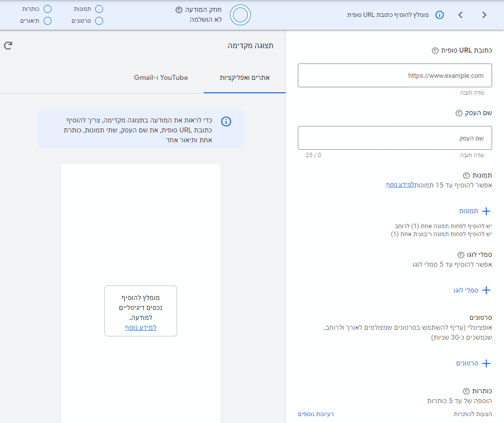This screenshot has width=504, height=423.
Task: Select the סרטונים status circle in header
Action: tap(99, 21)
